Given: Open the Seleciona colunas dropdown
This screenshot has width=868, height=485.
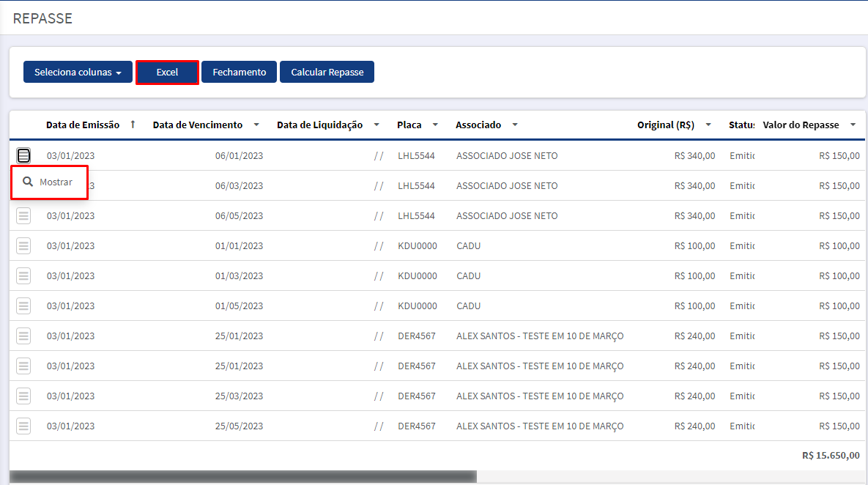Looking at the screenshot, I should [78, 72].
